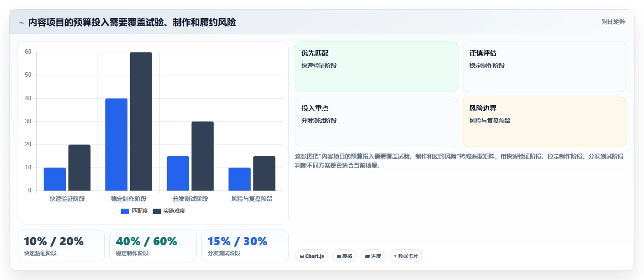Click the blue bar for 快速验证阶段
This screenshot has width=644, height=280.
[x=55, y=179]
